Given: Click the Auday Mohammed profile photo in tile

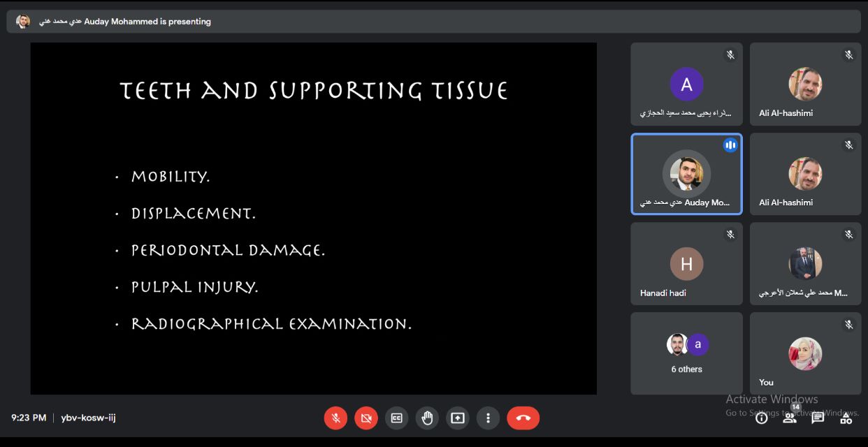Looking at the screenshot, I should (x=686, y=174).
